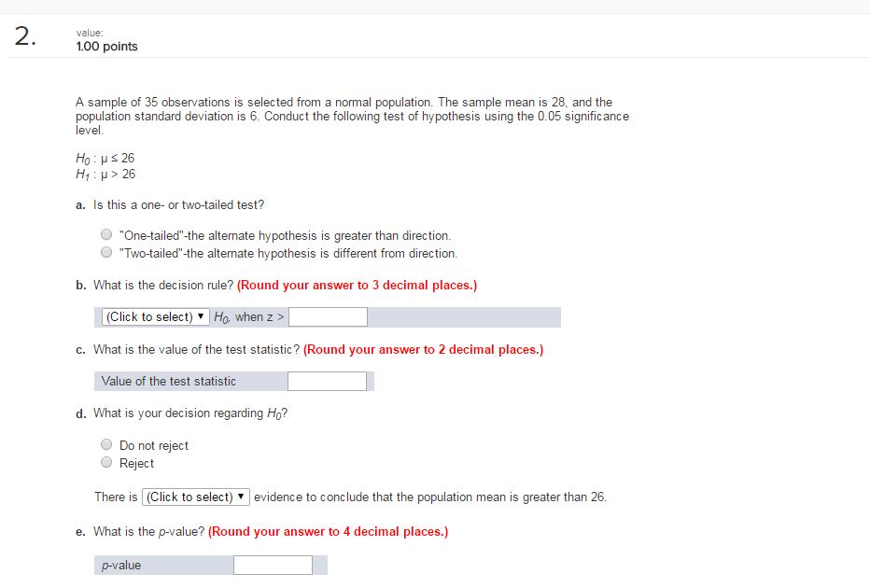Choose "Do not reject" option
The height and width of the screenshot is (588, 870).
point(106,444)
